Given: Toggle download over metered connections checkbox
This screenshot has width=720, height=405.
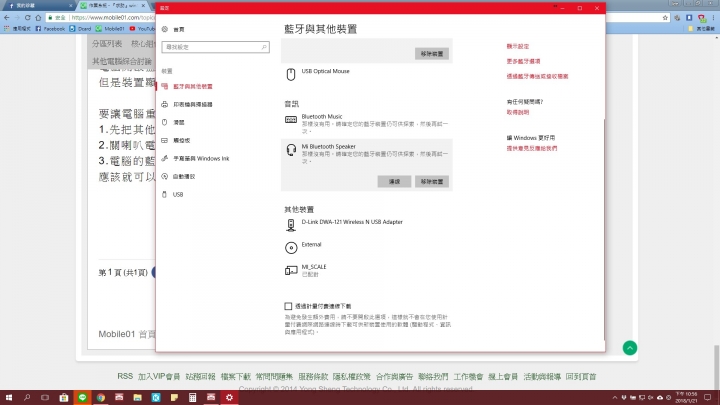Looking at the screenshot, I should pos(288,306).
